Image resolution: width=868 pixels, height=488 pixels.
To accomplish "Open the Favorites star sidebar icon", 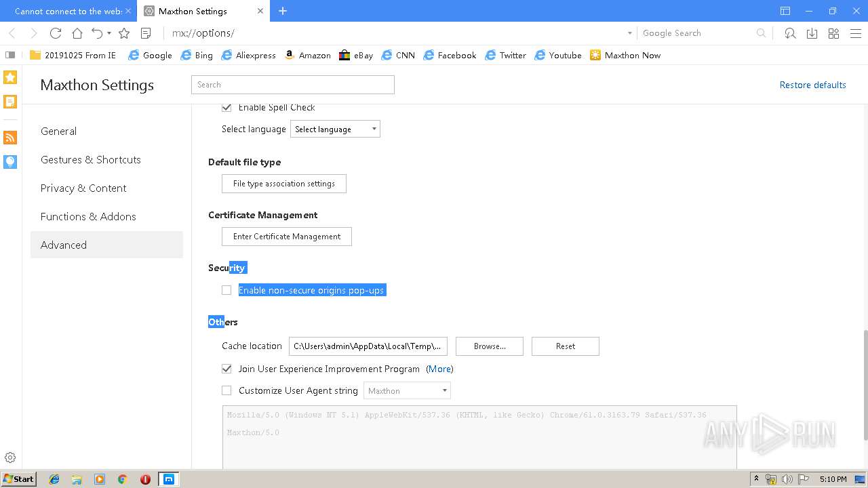I will point(10,77).
